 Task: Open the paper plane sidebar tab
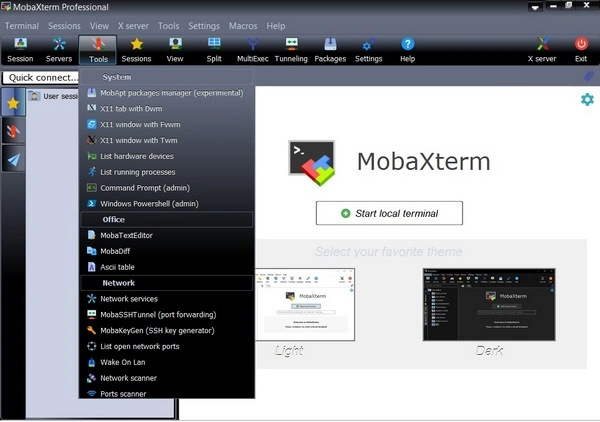coord(14,161)
